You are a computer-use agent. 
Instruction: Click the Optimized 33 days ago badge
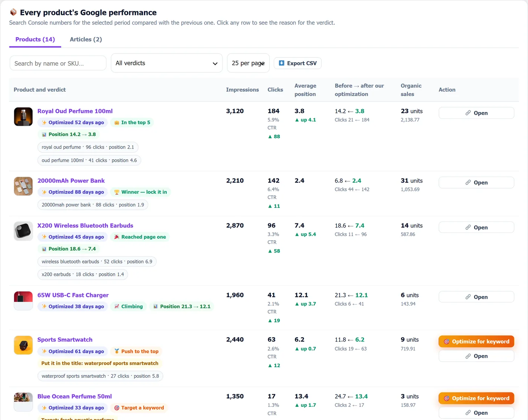(73, 408)
